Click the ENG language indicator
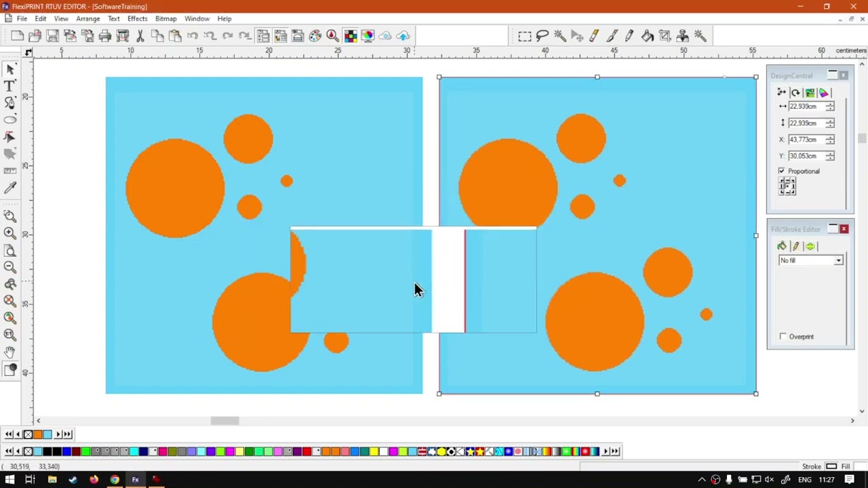 (805, 480)
